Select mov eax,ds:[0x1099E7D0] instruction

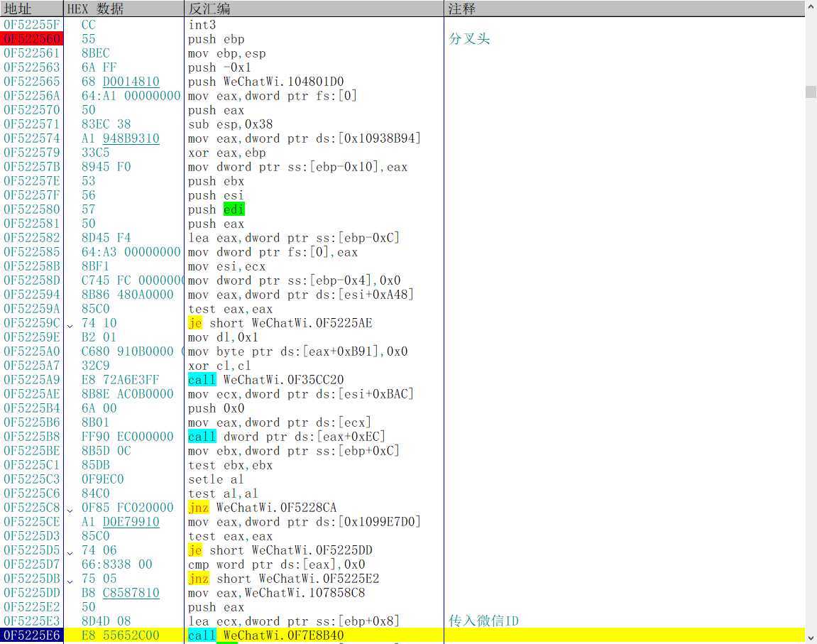click(x=305, y=522)
